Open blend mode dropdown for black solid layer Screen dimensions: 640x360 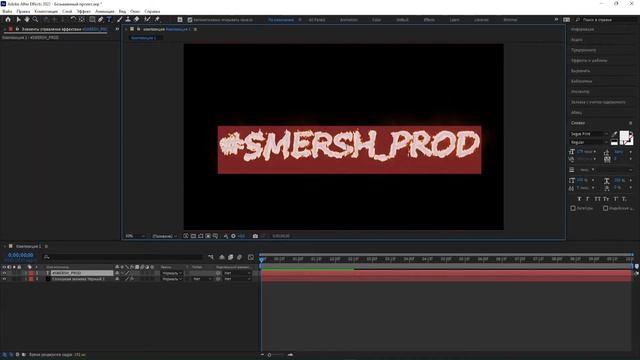click(172, 279)
